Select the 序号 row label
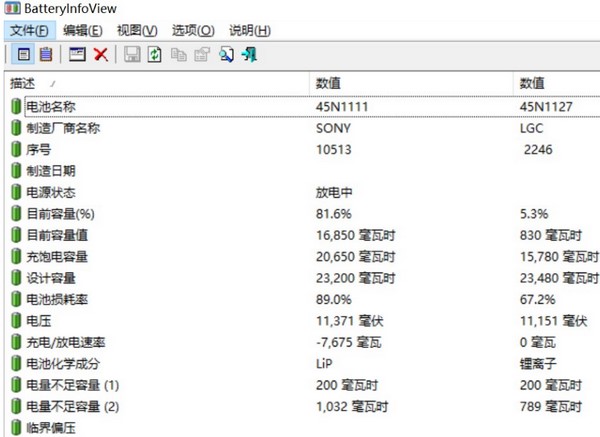The image size is (600, 437). pyautogui.click(x=39, y=149)
